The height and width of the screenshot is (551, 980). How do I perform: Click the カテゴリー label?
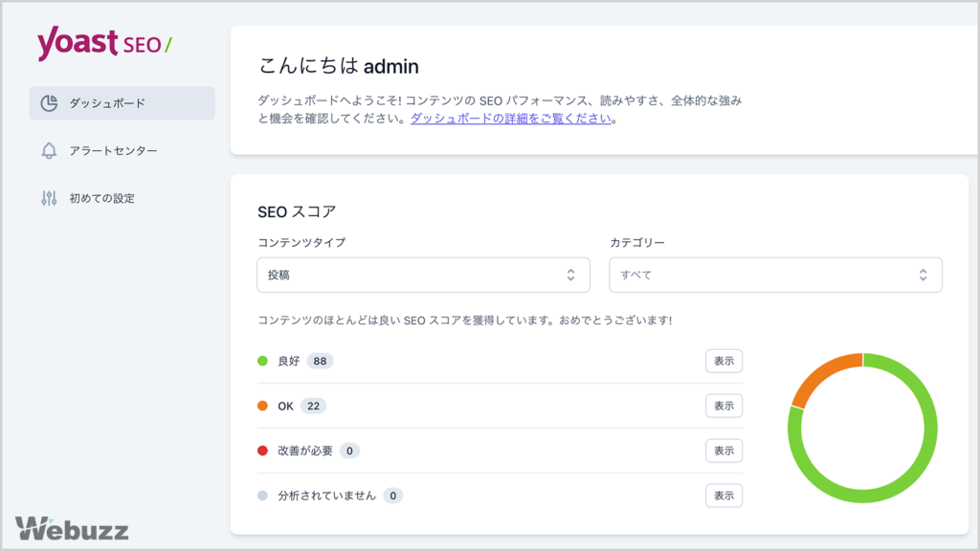(x=637, y=242)
